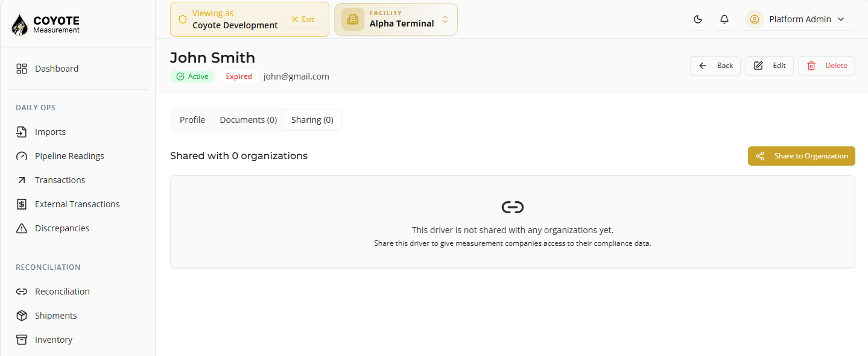Click the left arrow icon on Back
Viewport: 868px width, 356px height.
pyautogui.click(x=703, y=66)
